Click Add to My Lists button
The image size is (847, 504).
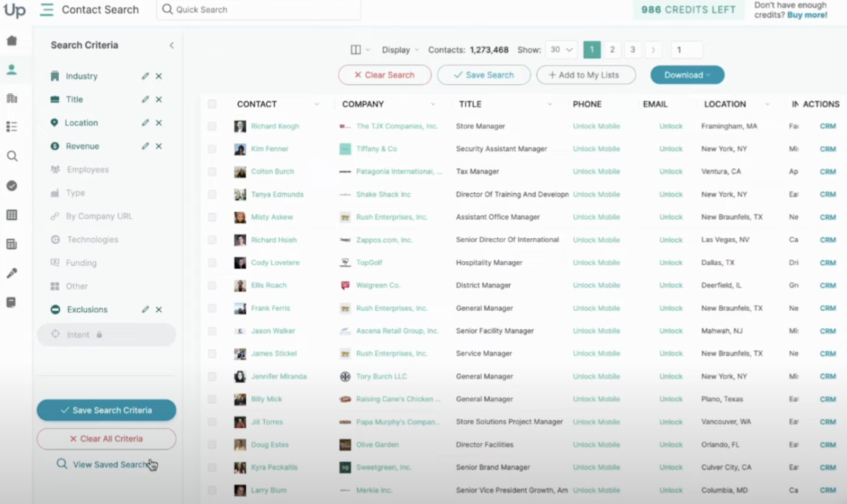[586, 75]
